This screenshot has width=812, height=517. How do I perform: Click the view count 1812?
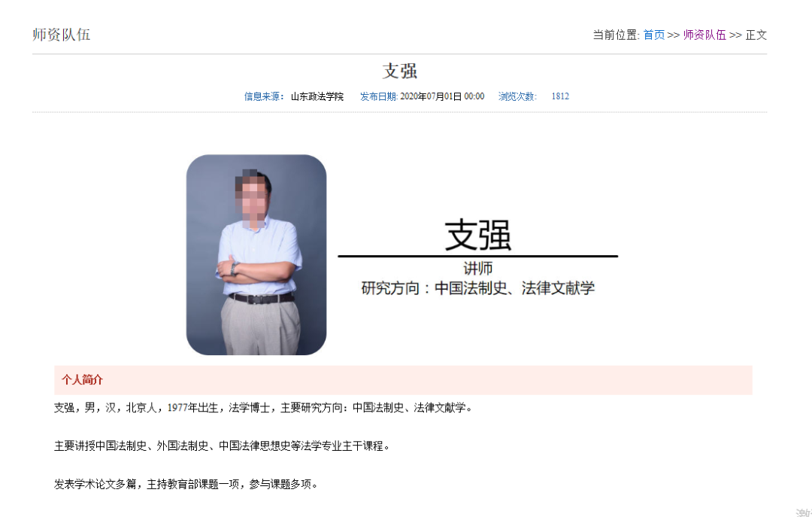(x=560, y=96)
